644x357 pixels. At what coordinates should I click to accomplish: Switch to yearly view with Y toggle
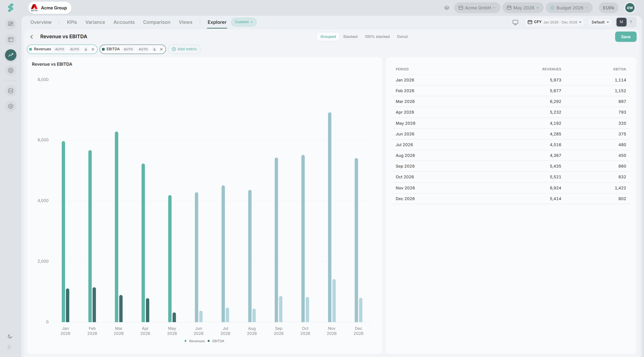631,22
